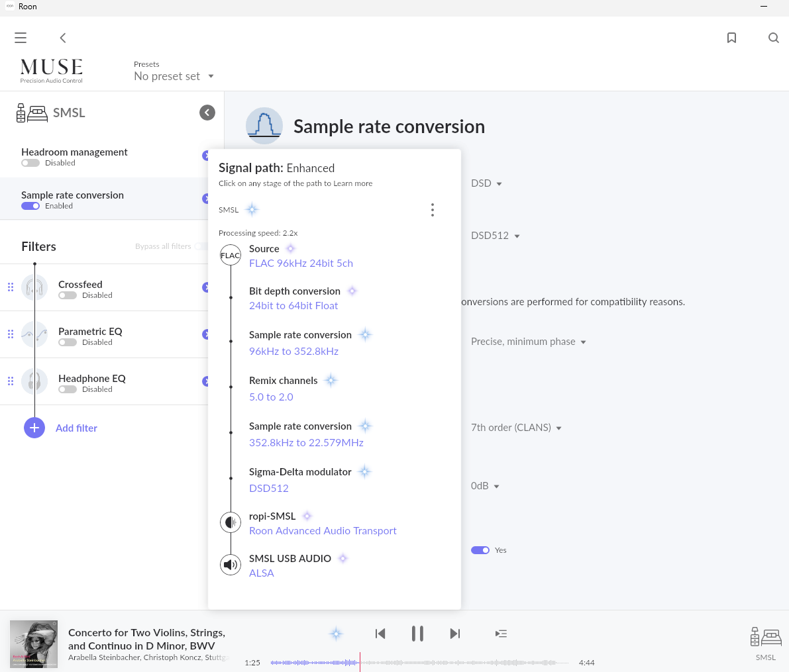The width and height of the screenshot is (789, 672).
Task: Click the plus icon to add a filter
Action: pyautogui.click(x=34, y=428)
